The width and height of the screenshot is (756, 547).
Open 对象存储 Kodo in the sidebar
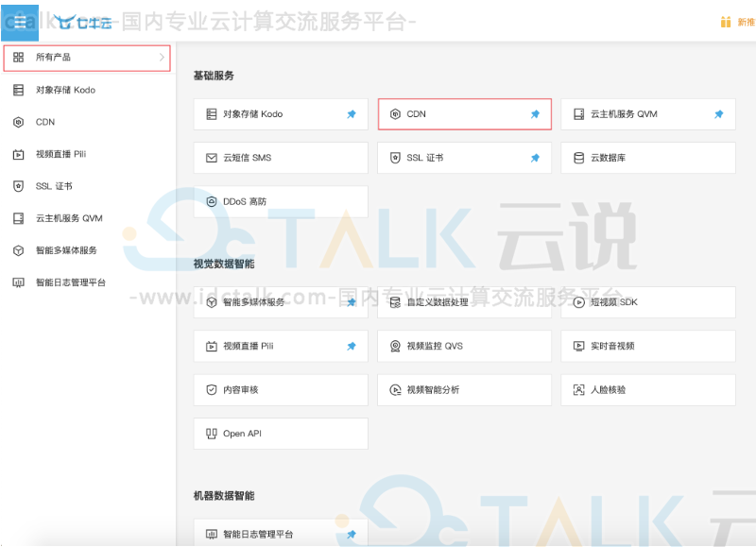pyautogui.click(x=87, y=90)
